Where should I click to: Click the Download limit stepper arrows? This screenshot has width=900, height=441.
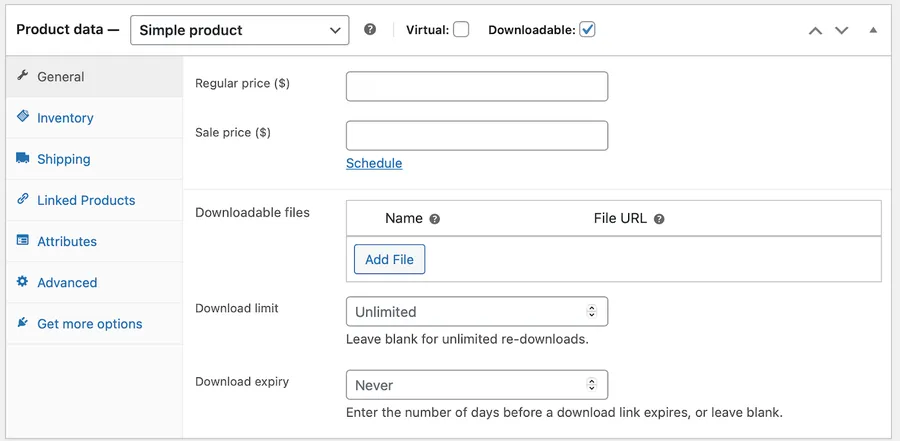pyautogui.click(x=591, y=312)
